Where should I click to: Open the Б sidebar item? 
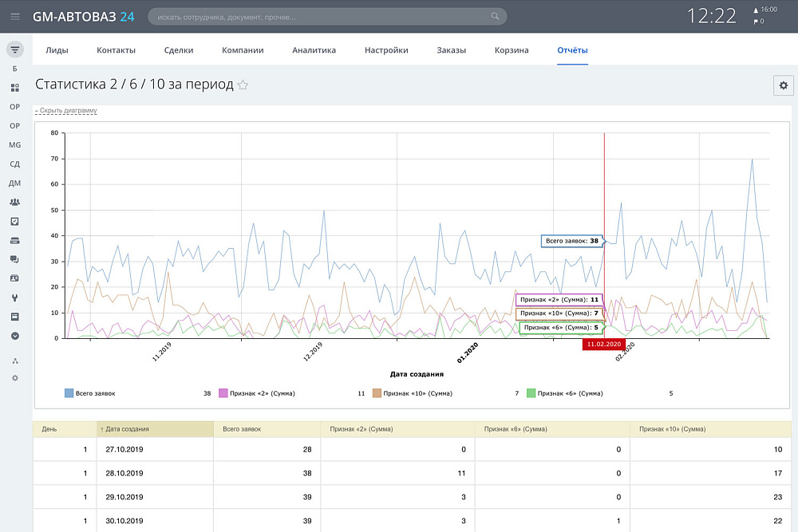coord(14,69)
